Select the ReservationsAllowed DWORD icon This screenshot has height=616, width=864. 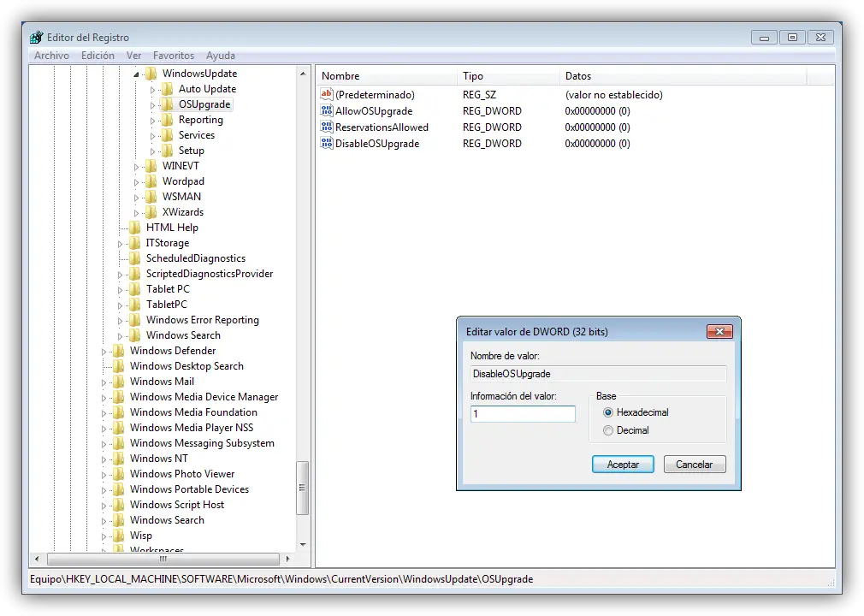[326, 127]
